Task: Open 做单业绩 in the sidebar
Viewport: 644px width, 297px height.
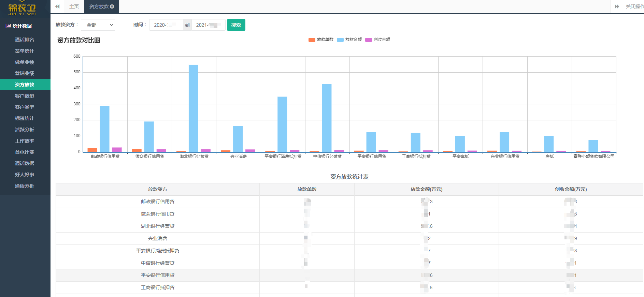Action: (x=25, y=62)
